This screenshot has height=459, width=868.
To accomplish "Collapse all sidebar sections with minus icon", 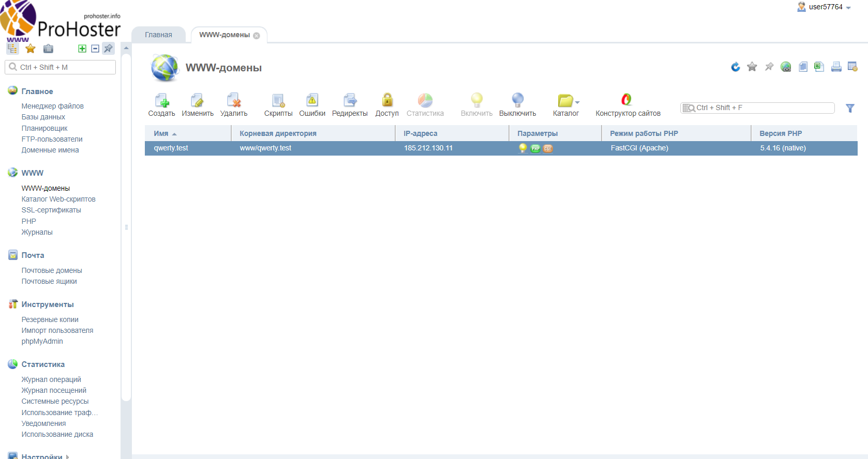I will (x=95, y=49).
